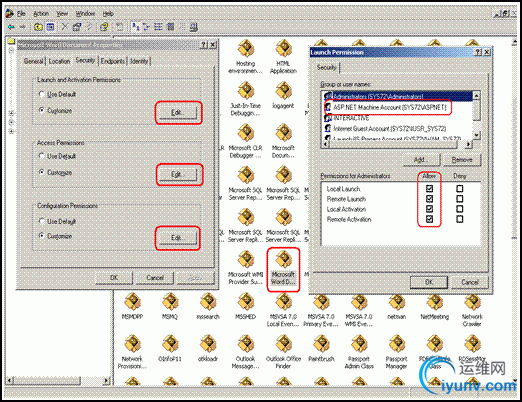Select the Outlook Message... component icon
The image size is (522, 402).
[x=246, y=344]
